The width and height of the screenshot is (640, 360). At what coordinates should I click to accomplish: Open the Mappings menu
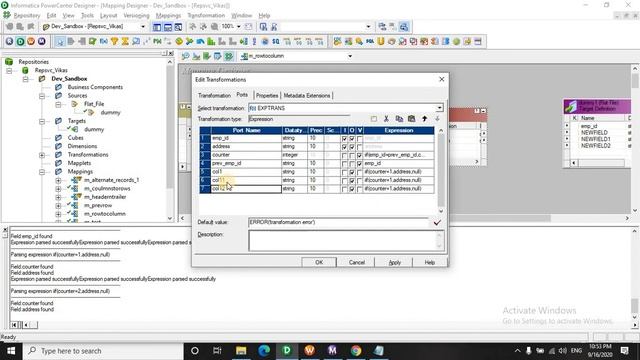[x=168, y=16]
